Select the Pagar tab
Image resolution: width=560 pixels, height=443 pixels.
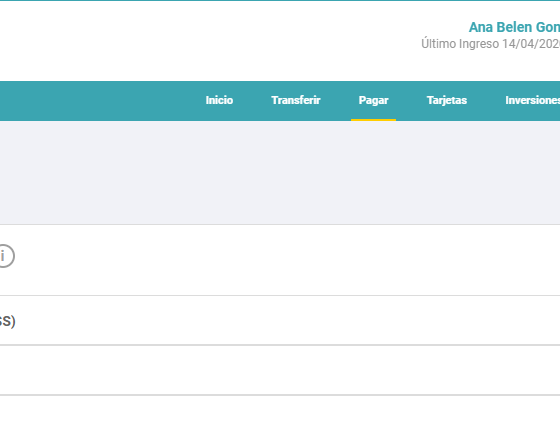point(373,100)
